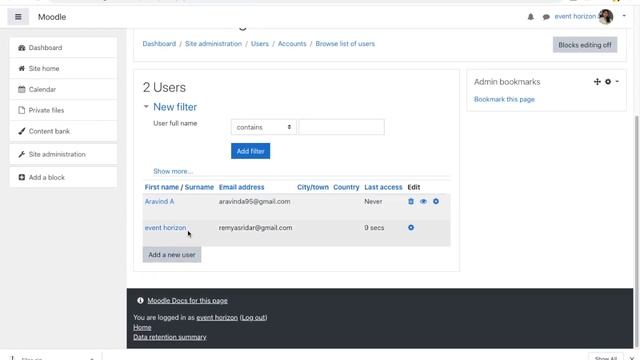Image resolution: width=640 pixels, height=360 pixels.
Task: Open Data retention summary
Action: (170, 337)
